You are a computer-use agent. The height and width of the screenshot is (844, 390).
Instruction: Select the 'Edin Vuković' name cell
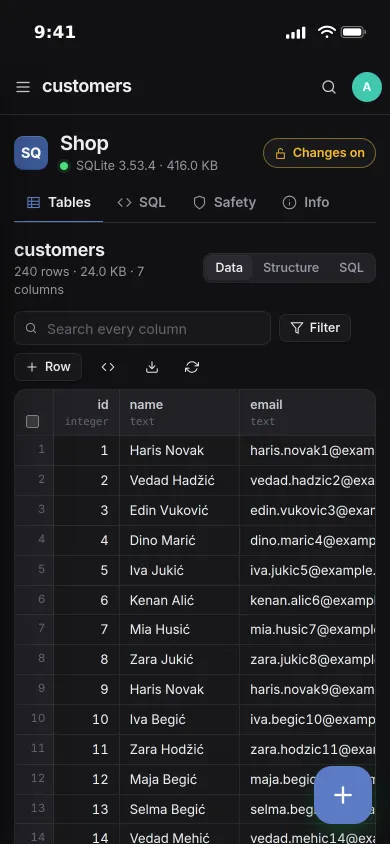179,510
